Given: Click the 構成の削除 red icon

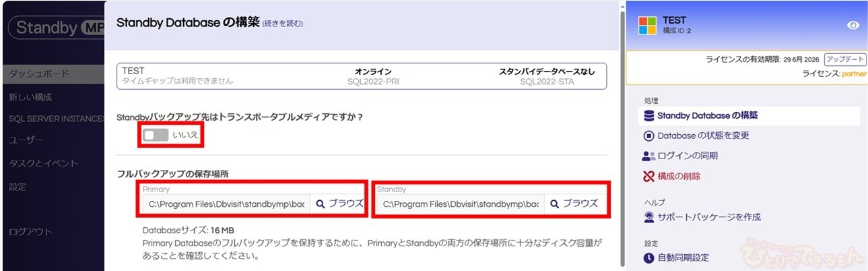Looking at the screenshot, I should click(648, 177).
